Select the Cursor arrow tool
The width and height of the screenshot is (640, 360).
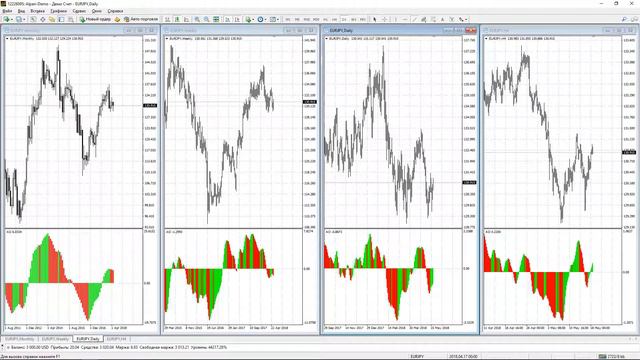click(375, 19)
